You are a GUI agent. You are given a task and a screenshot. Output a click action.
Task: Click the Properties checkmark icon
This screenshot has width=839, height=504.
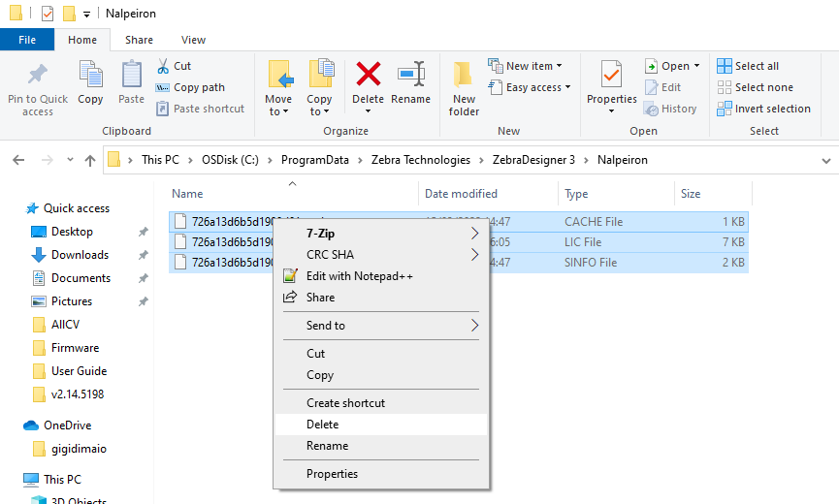pos(611,74)
